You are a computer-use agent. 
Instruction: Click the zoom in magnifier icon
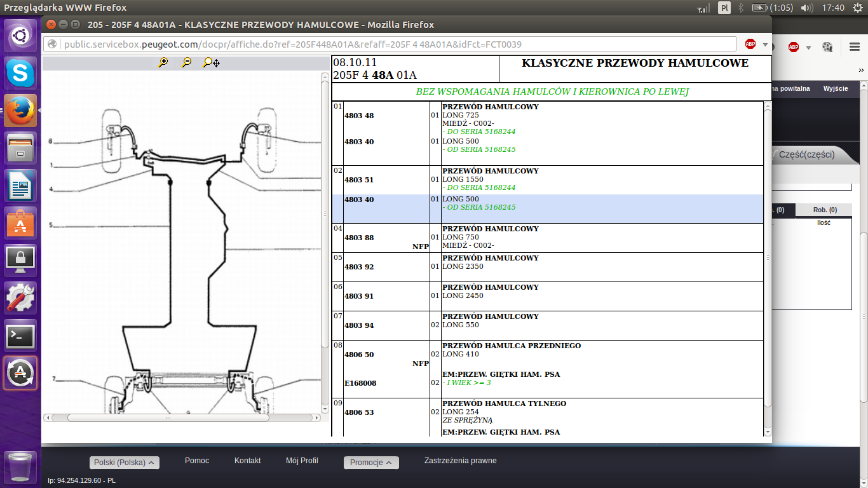(163, 62)
